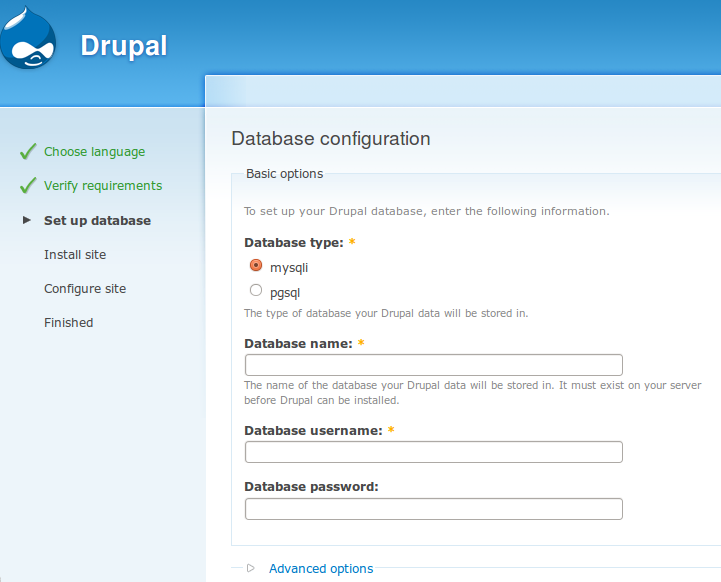721x582 pixels.
Task: Click the Configure site step
Action: tap(85, 289)
